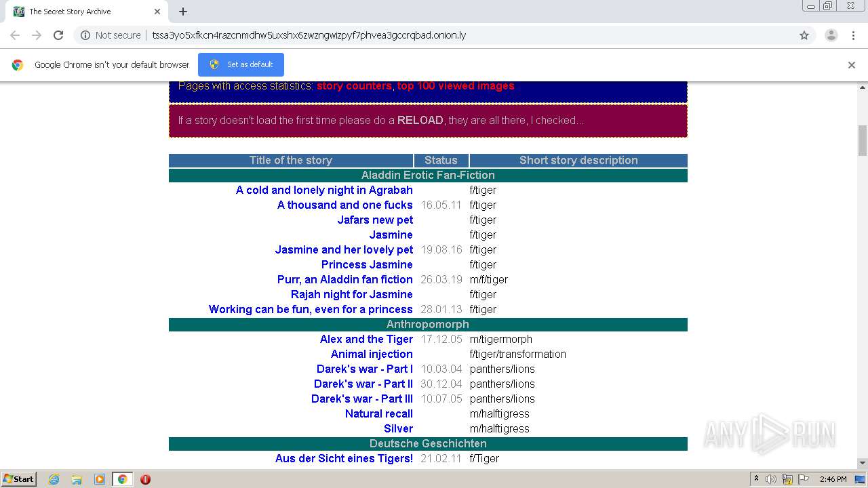Open the Natural recall story link
868x488 pixels.
pyautogui.click(x=379, y=413)
